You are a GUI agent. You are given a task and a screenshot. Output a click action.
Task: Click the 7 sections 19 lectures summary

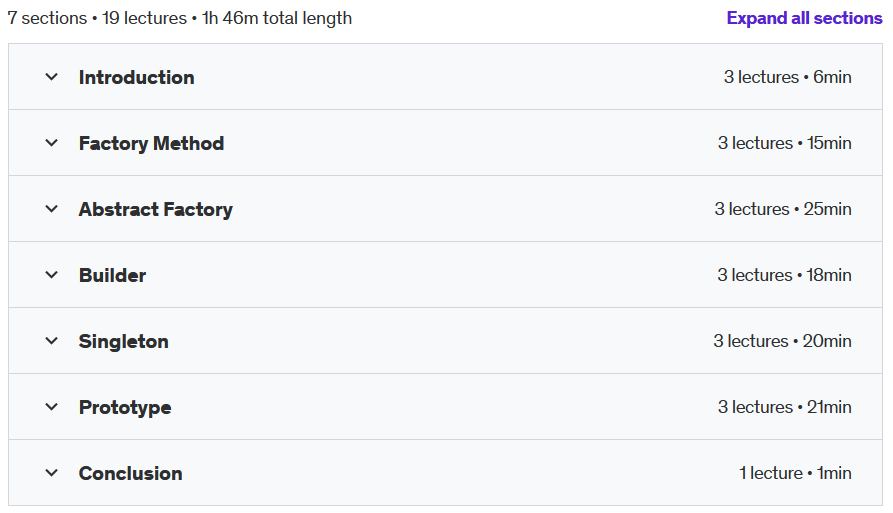pos(179,18)
